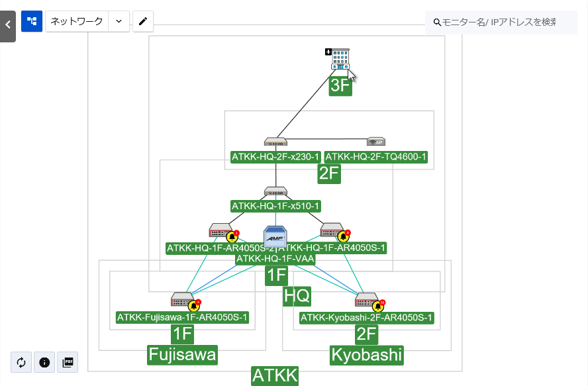Select the ATKK-HQ-2F-x230-1 switch icon

[275, 142]
